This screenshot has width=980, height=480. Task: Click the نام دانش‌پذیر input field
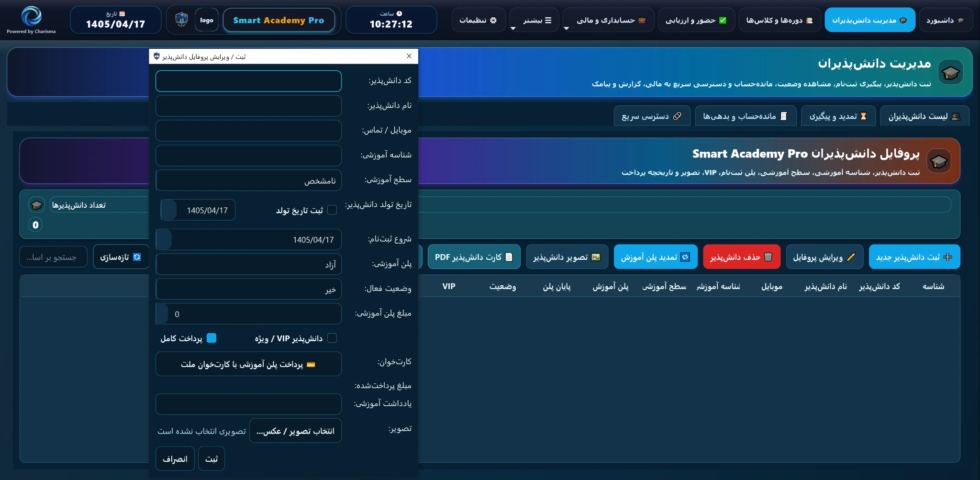[x=248, y=106]
